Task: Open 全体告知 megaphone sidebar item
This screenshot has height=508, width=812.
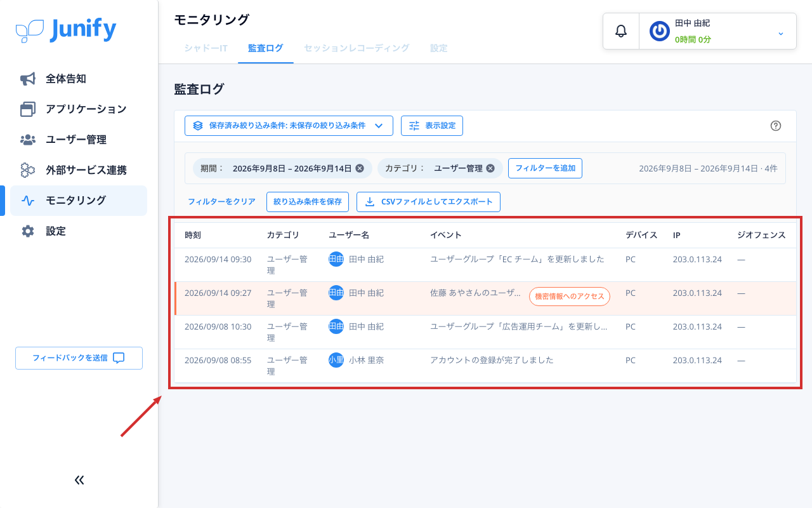Action: 79,79
